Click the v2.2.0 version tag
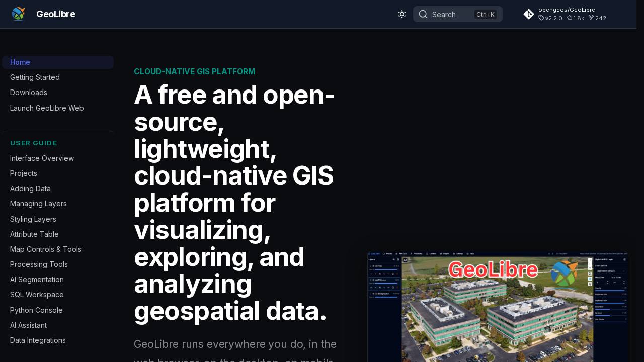Viewport: 644px width, 362px height. point(550,18)
